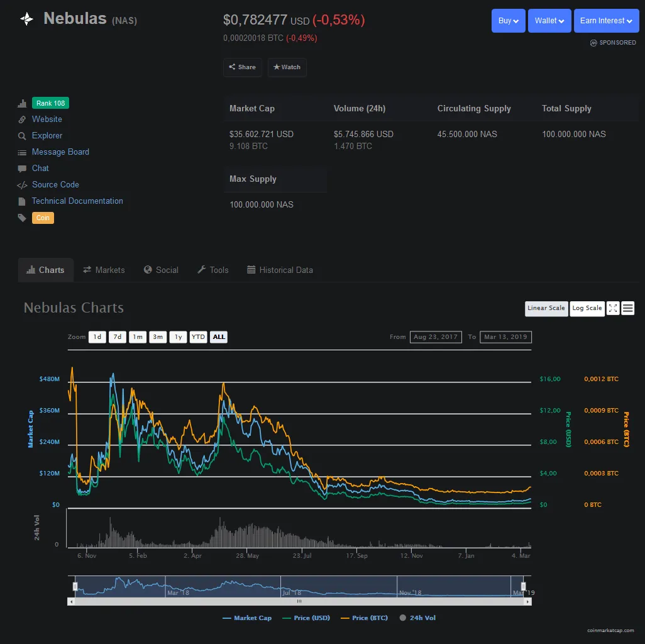Click the navigator horizontal scrollbar thumb
Screen dimensions: 645x644
(x=299, y=602)
